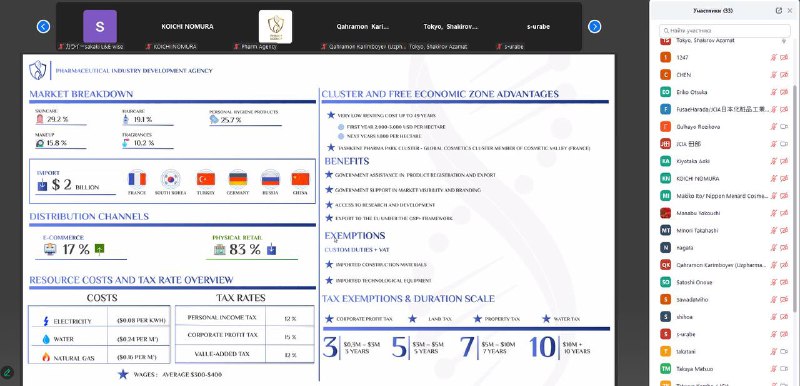Click Gulhayo Rozikova's camera icon
The image size is (800, 386).
click(785, 126)
